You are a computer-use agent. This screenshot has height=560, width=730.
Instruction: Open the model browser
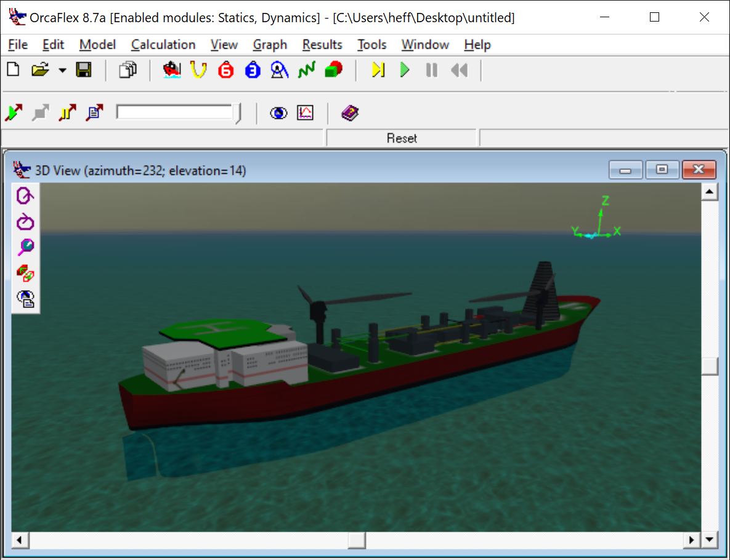point(128,70)
